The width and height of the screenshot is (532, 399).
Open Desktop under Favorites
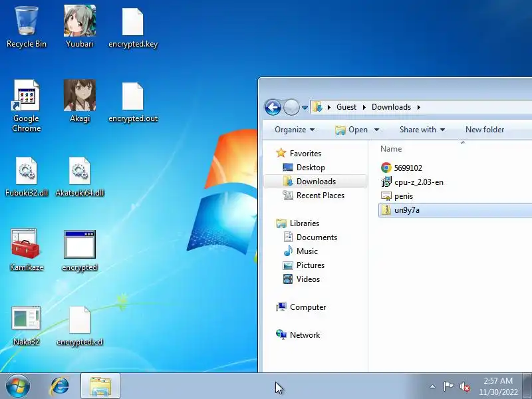304,168
